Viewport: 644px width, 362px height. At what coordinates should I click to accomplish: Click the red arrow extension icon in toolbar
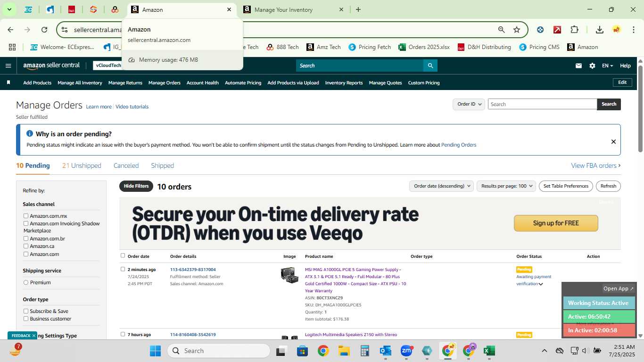(557, 30)
